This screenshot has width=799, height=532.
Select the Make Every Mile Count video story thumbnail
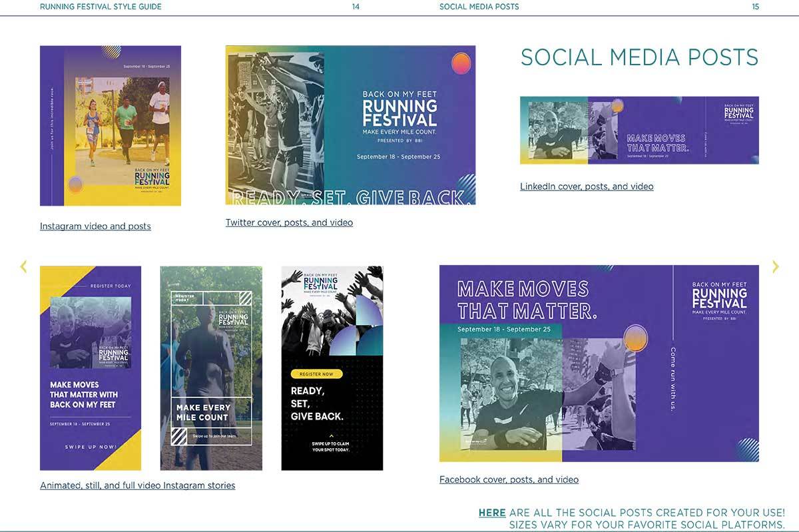pos(211,368)
